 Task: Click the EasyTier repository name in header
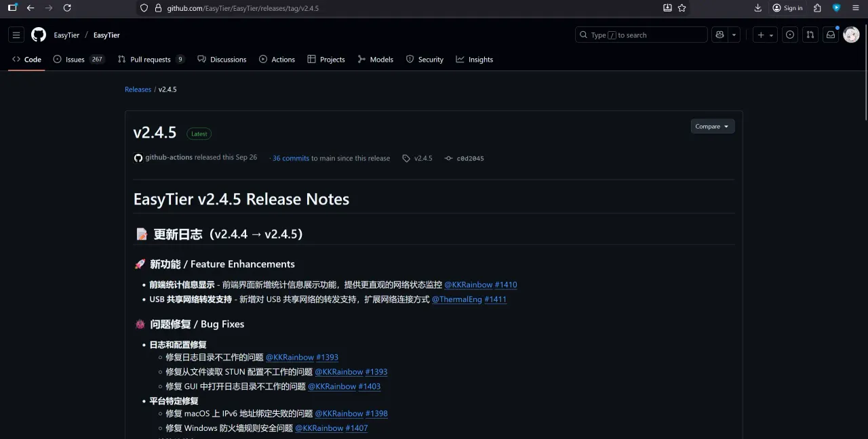click(x=106, y=35)
